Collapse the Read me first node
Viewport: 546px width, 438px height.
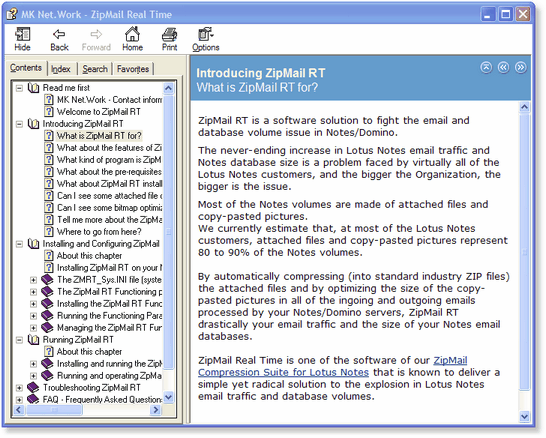[x=20, y=88]
